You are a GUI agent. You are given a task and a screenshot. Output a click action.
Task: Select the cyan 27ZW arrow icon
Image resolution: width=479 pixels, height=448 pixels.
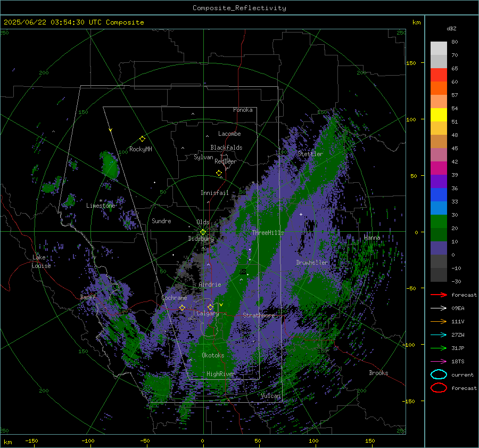439,335
